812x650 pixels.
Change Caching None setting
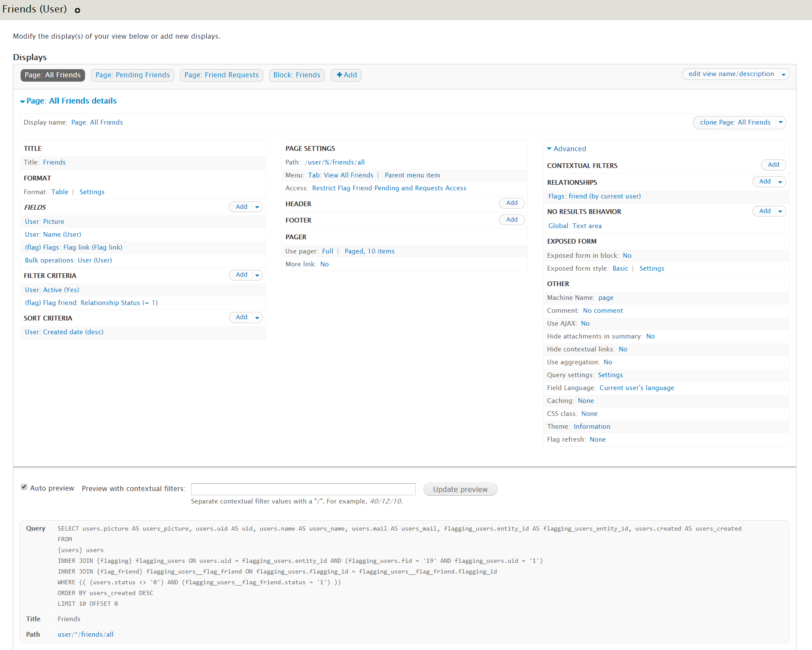tap(586, 401)
